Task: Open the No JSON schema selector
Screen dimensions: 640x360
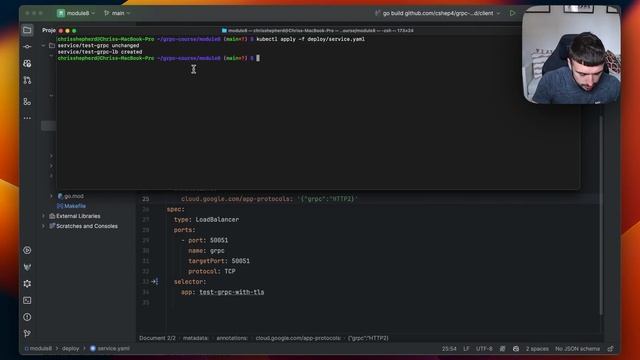Action: 577,349
